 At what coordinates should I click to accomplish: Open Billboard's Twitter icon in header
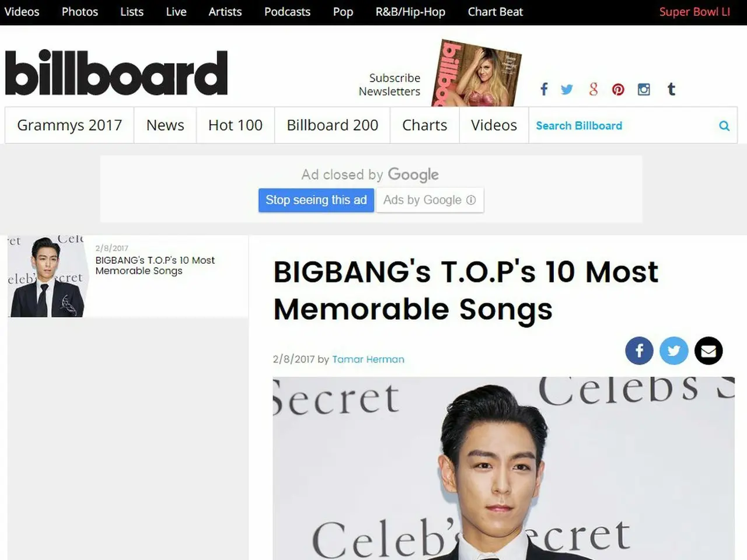pos(567,89)
